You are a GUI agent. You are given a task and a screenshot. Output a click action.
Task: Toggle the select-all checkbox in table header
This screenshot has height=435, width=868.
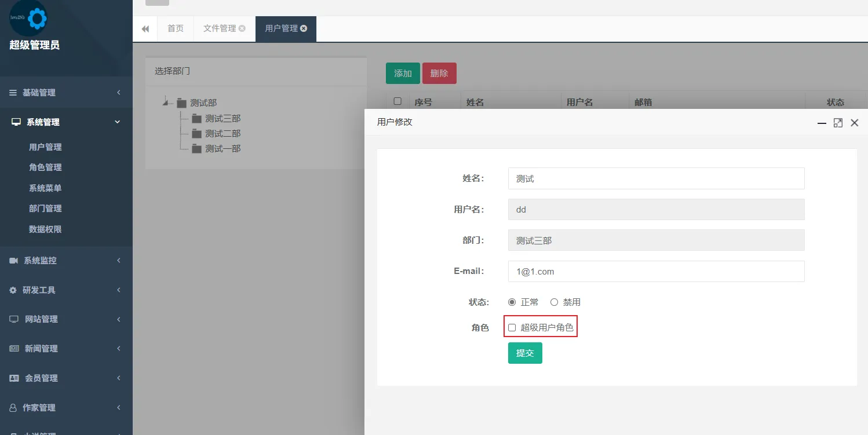(x=397, y=101)
